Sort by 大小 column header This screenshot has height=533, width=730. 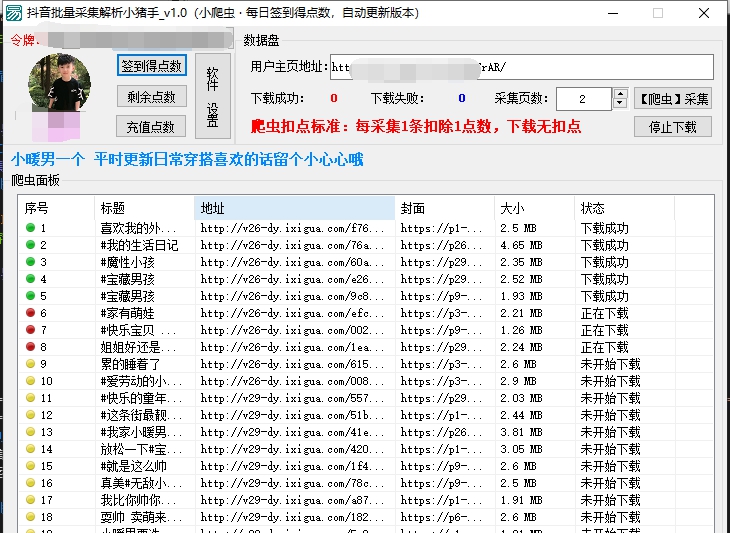pyautogui.click(x=534, y=208)
